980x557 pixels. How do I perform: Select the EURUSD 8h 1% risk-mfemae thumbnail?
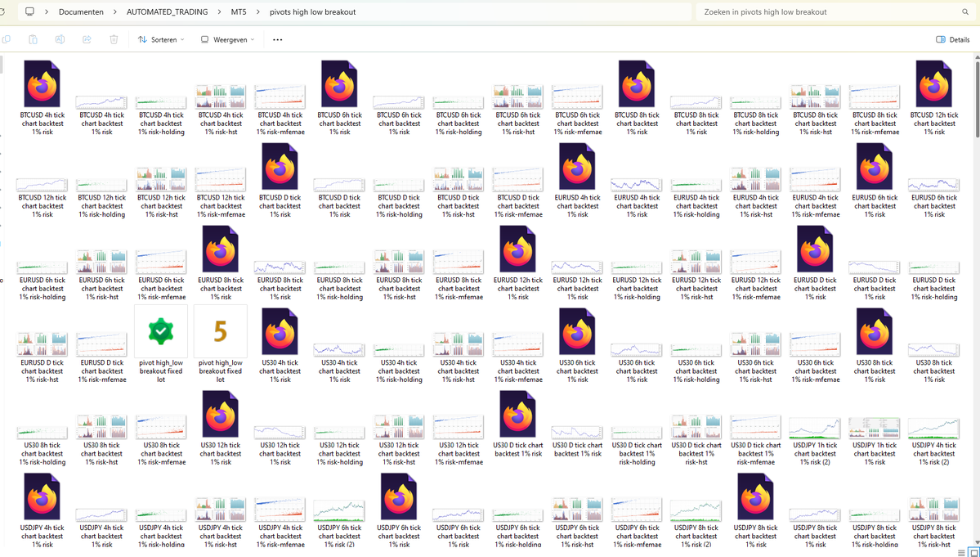click(459, 262)
